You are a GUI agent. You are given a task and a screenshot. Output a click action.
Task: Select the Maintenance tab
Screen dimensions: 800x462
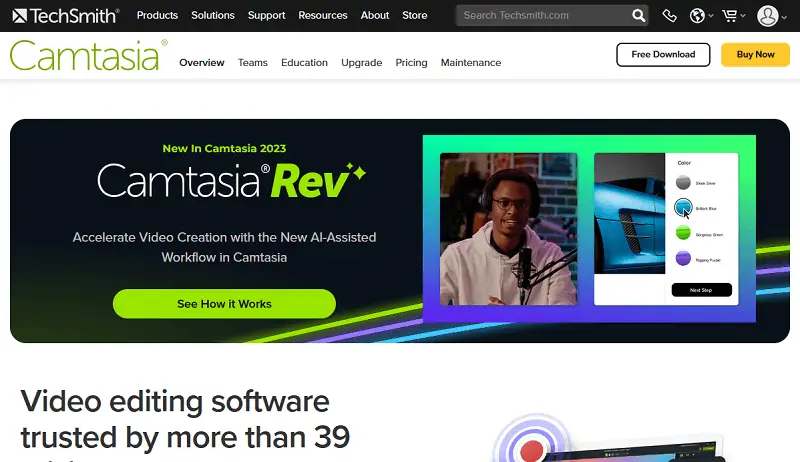coord(471,62)
